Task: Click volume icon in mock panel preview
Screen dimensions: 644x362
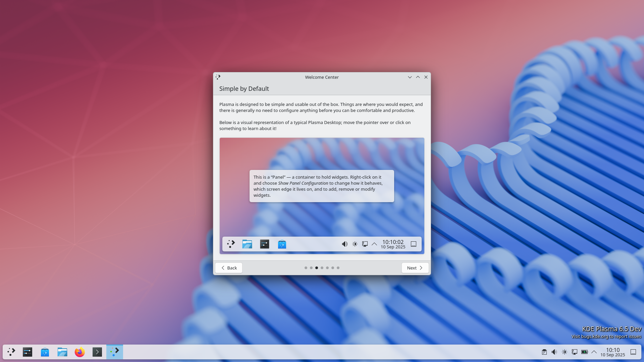Action: pyautogui.click(x=345, y=244)
